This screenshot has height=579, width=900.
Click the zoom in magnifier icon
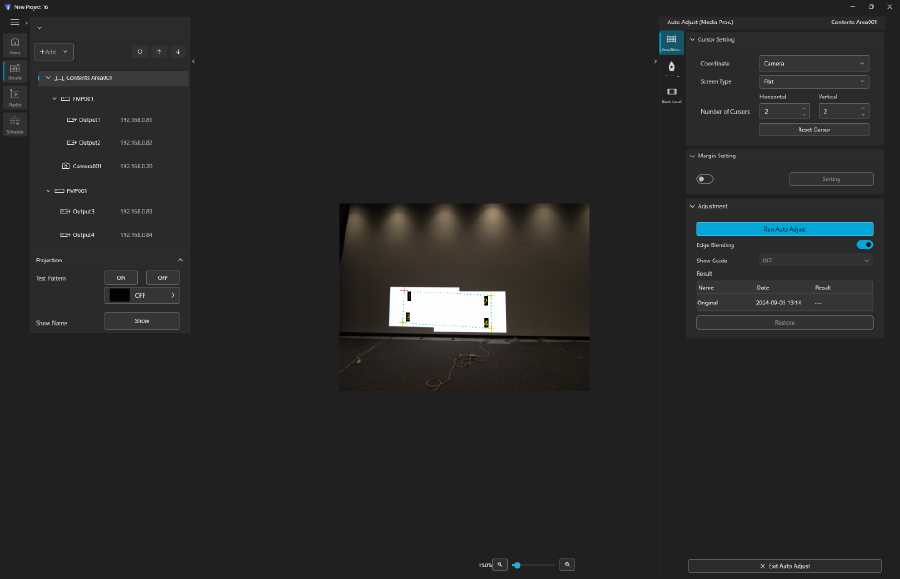(567, 565)
